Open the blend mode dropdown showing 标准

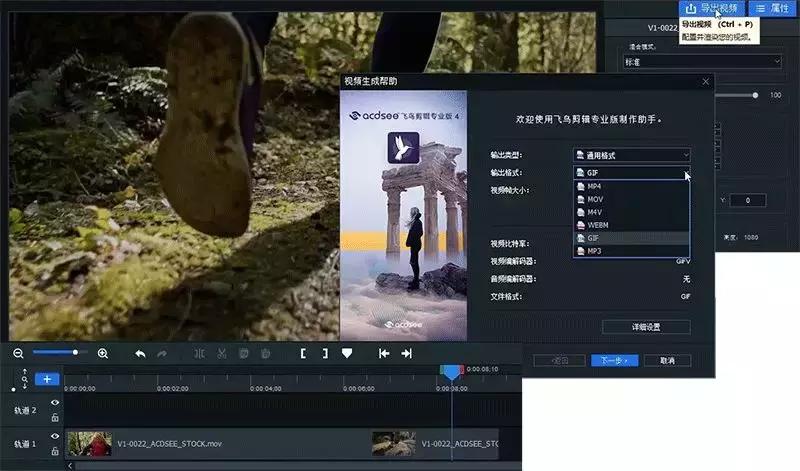(702, 62)
